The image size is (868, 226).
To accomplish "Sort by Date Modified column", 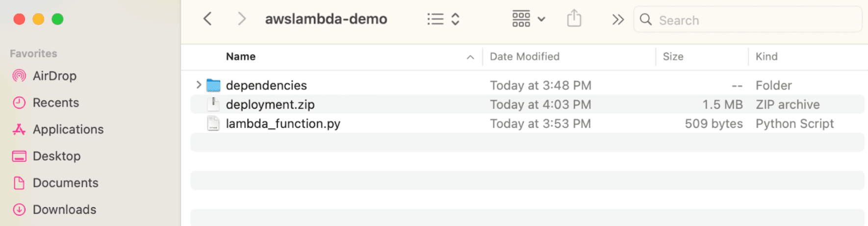I will (524, 56).
